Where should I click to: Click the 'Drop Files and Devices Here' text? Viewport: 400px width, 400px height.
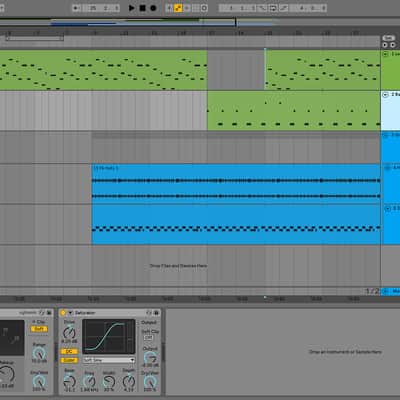pos(178,266)
